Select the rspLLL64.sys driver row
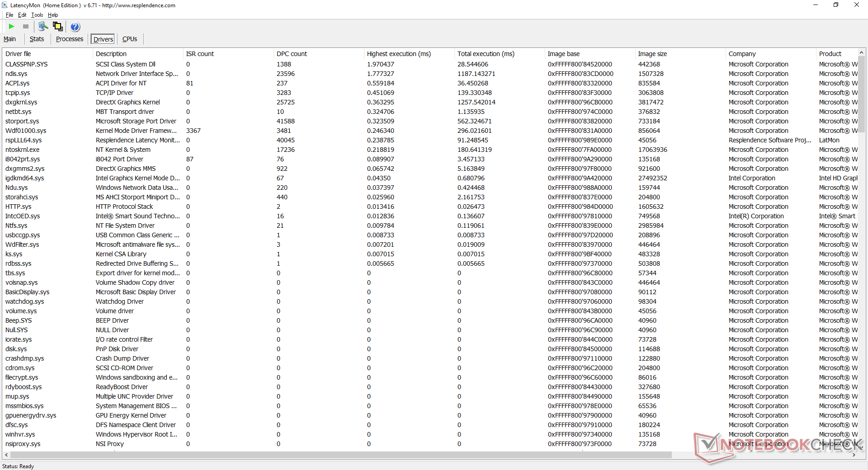 coord(430,140)
